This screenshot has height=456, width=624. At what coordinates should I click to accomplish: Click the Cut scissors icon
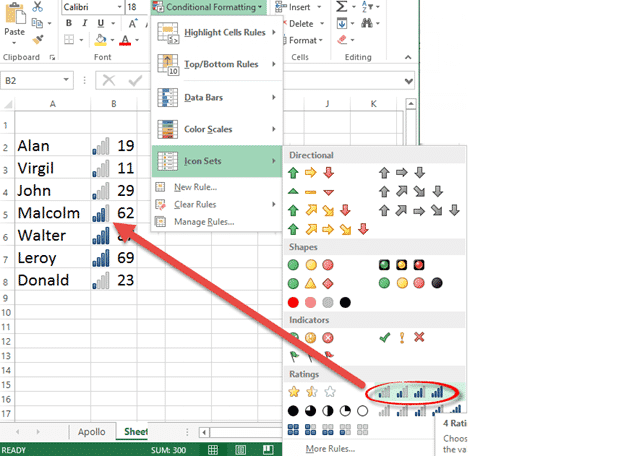37,7
